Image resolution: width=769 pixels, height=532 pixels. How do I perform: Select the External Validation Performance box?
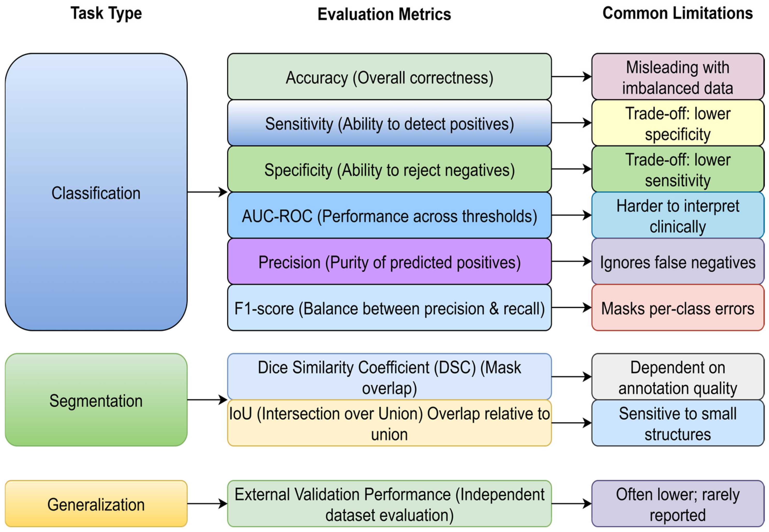point(389,504)
